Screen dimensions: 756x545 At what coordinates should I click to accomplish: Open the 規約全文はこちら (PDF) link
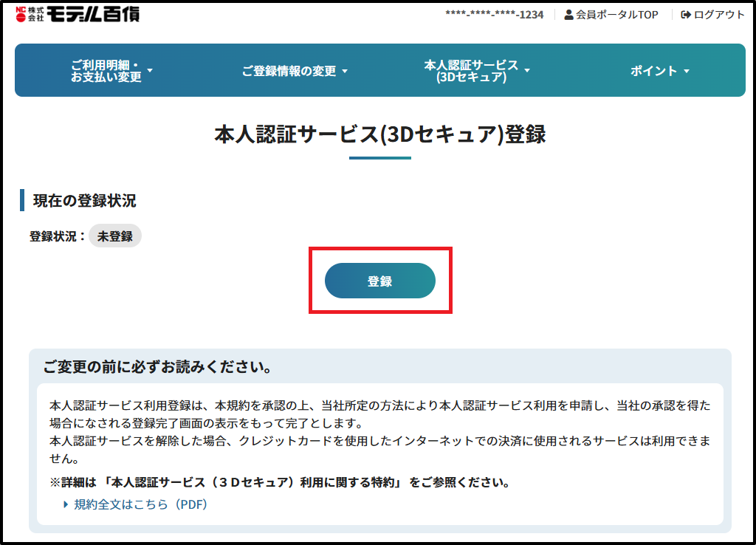[x=140, y=504]
